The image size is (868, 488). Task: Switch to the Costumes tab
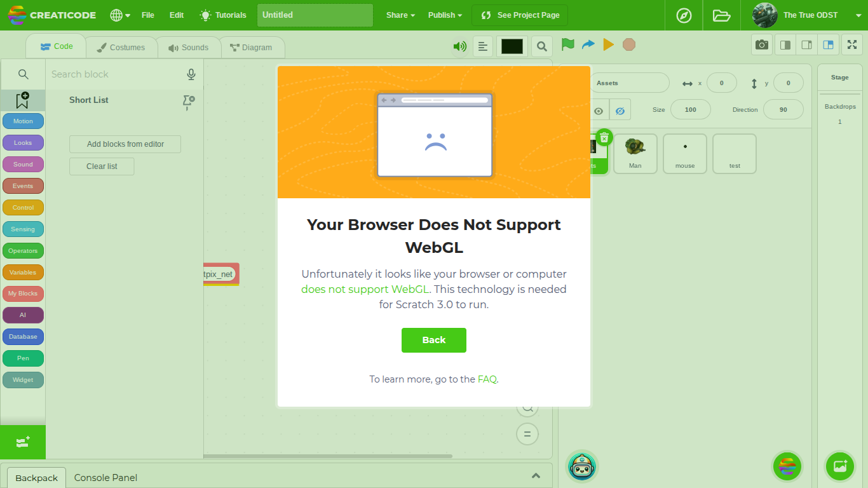pyautogui.click(x=121, y=48)
